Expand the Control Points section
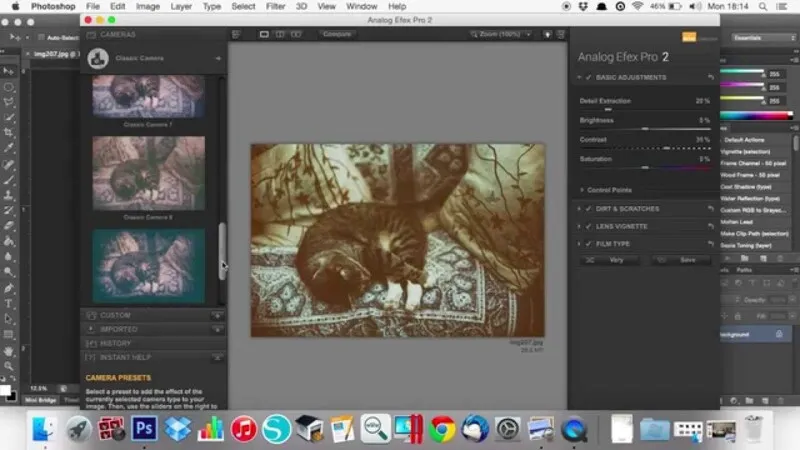The width and height of the screenshot is (800, 450). coord(582,190)
